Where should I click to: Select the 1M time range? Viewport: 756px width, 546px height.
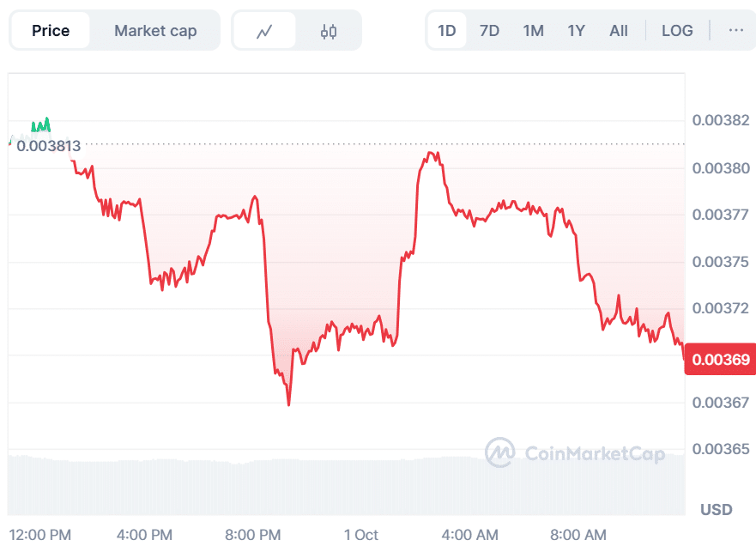533,31
